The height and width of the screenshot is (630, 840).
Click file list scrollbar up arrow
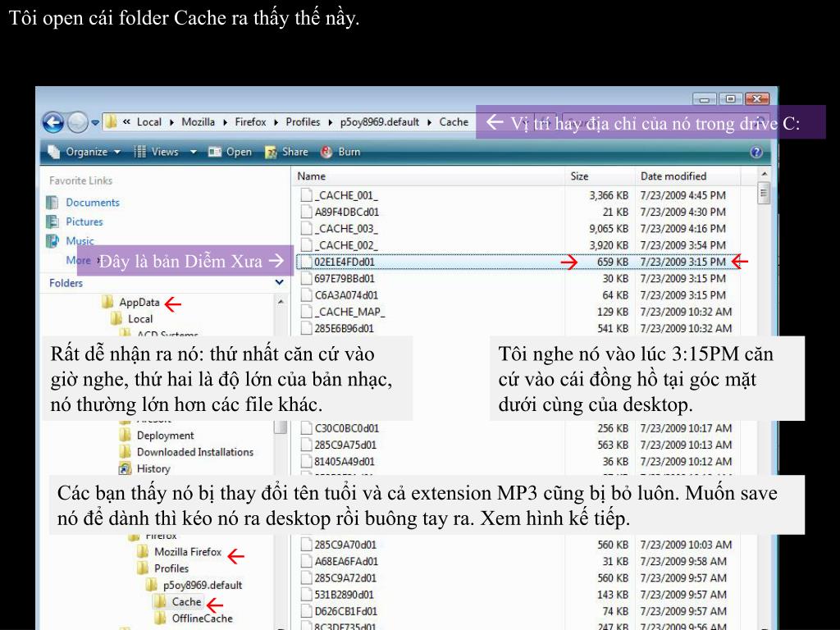pos(764,175)
